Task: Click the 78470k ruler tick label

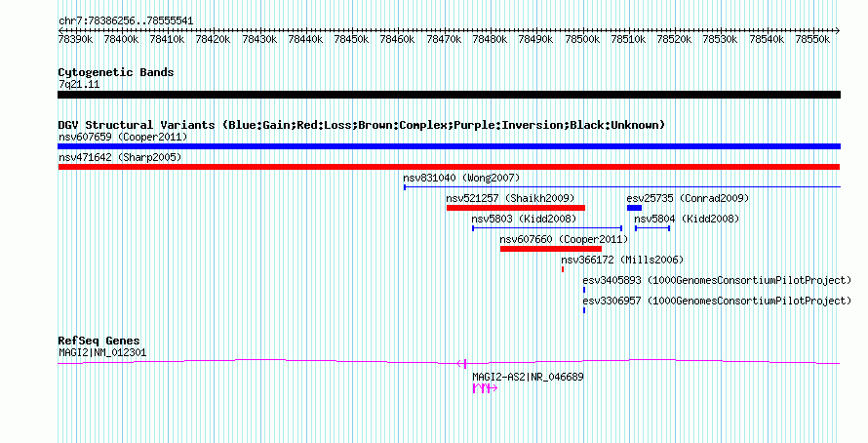Action: [444, 39]
